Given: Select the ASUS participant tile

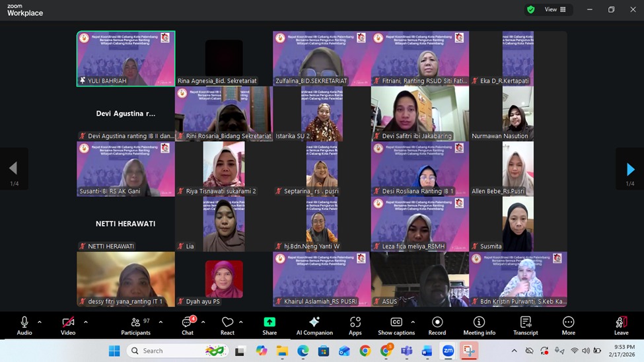Looking at the screenshot, I should click(419, 279).
